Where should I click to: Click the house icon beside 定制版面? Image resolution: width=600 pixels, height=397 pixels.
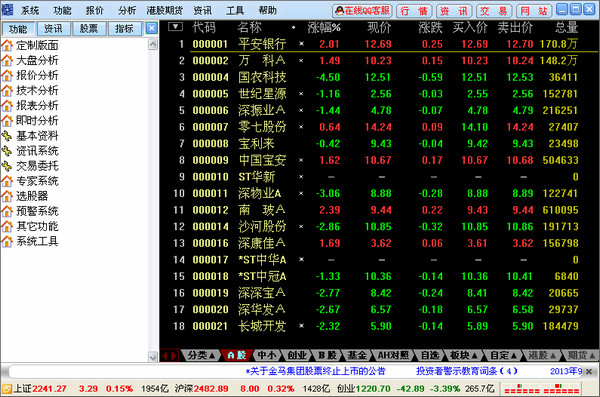[x=7, y=45]
